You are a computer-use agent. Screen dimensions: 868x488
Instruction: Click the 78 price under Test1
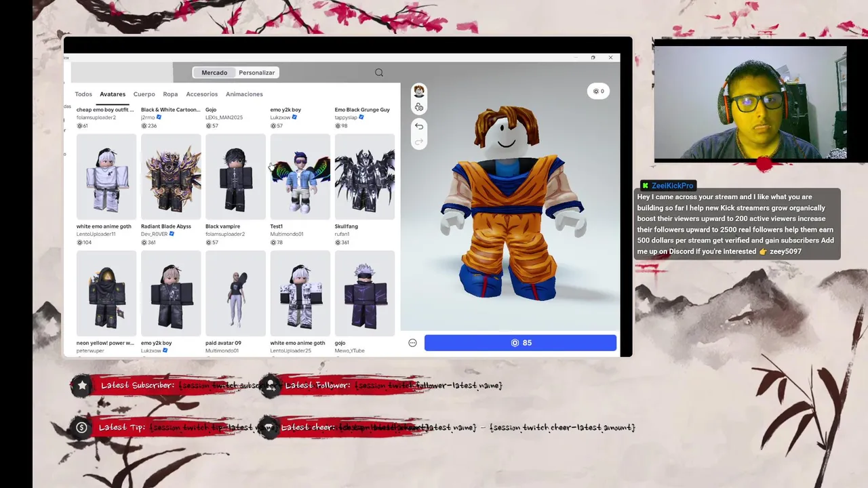coord(276,242)
